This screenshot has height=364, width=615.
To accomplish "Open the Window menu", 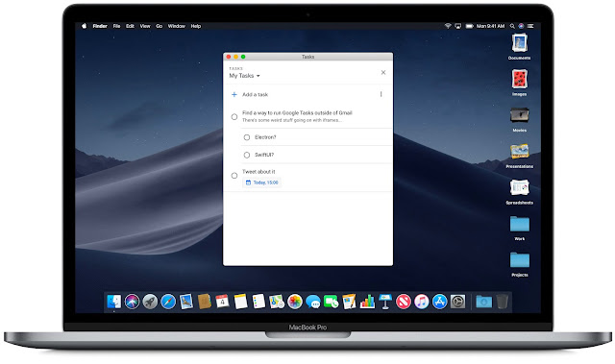I will tap(177, 26).
